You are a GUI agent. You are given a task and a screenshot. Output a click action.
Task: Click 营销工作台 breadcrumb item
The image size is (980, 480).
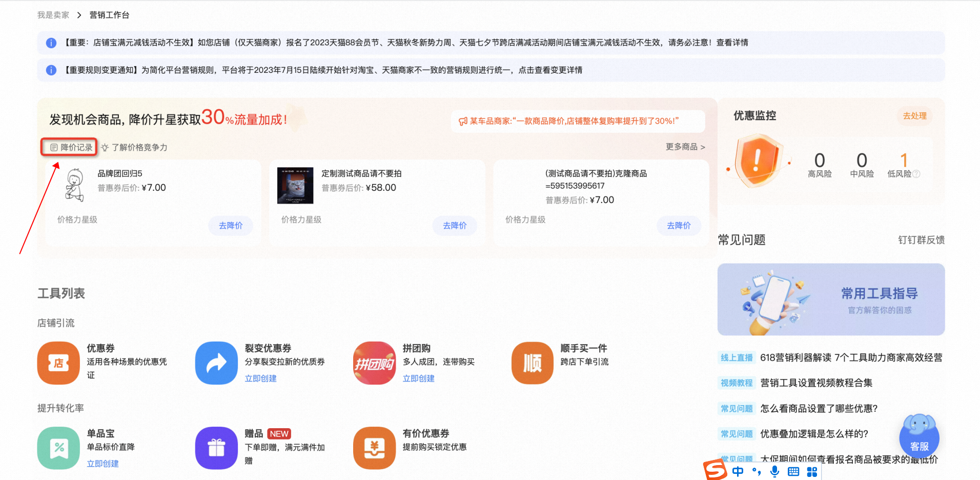[x=109, y=15]
